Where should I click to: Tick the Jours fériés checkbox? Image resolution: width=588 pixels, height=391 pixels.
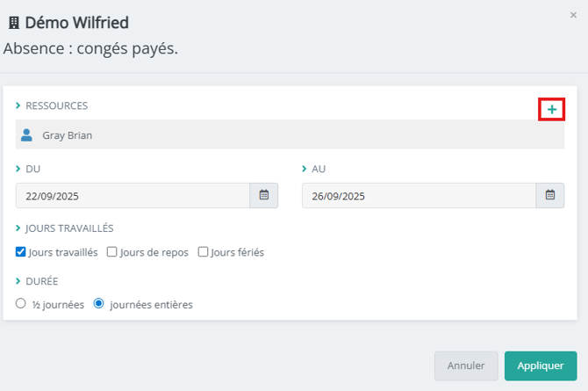click(204, 252)
